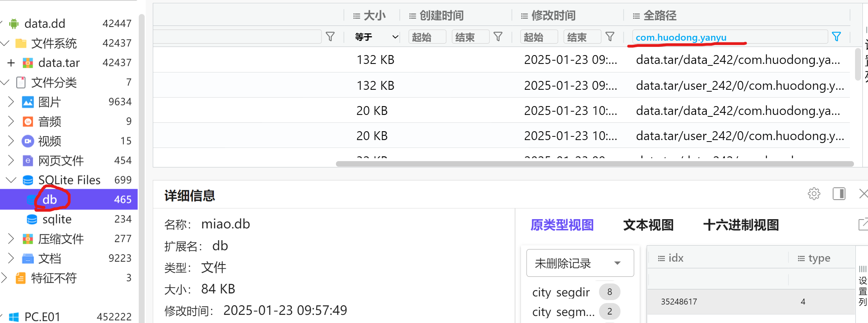The width and height of the screenshot is (868, 323).
Task: Click the full path filter input field
Action: [729, 37]
